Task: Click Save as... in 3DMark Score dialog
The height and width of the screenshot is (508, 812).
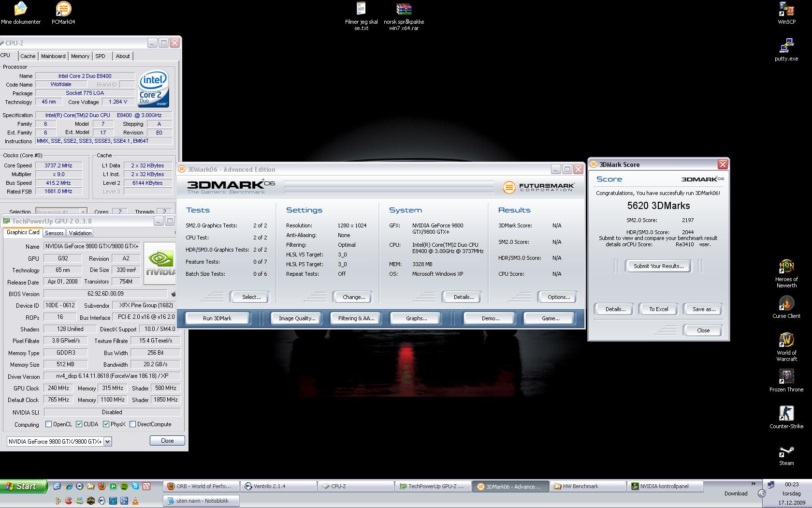Action: (703, 309)
